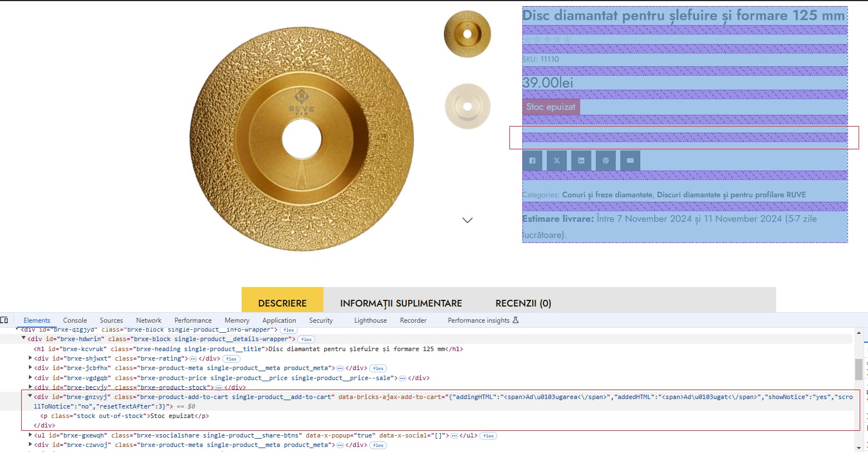
Task: Collapse the brxe-hdwrin details-wrapper node
Action: coord(24,338)
